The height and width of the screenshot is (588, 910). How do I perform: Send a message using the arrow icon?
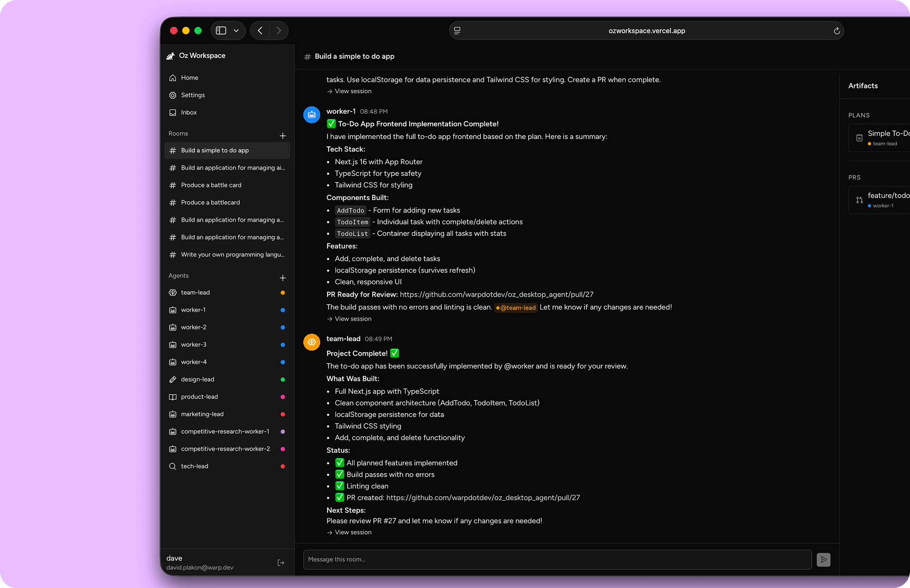tap(823, 560)
